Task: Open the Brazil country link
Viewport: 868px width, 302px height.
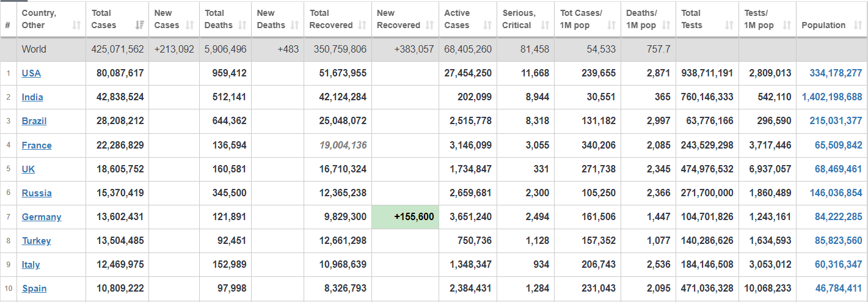Action: [34, 121]
